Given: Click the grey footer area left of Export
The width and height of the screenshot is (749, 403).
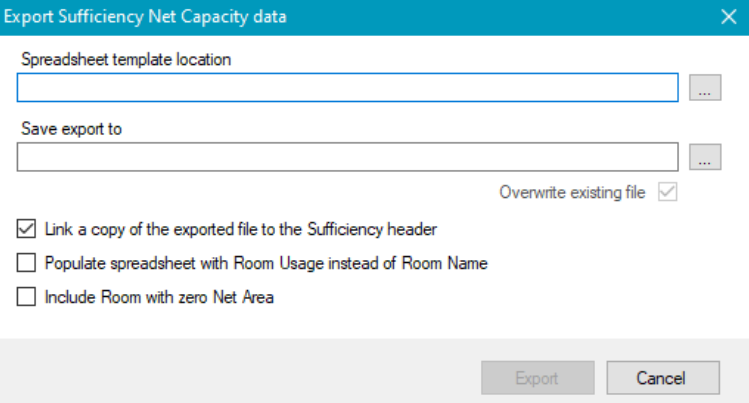Looking at the screenshot, I should [x=240, y=377].
